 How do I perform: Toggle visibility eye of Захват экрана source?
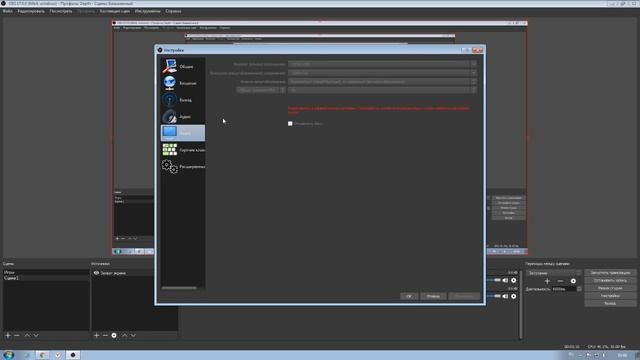point(96,273)
